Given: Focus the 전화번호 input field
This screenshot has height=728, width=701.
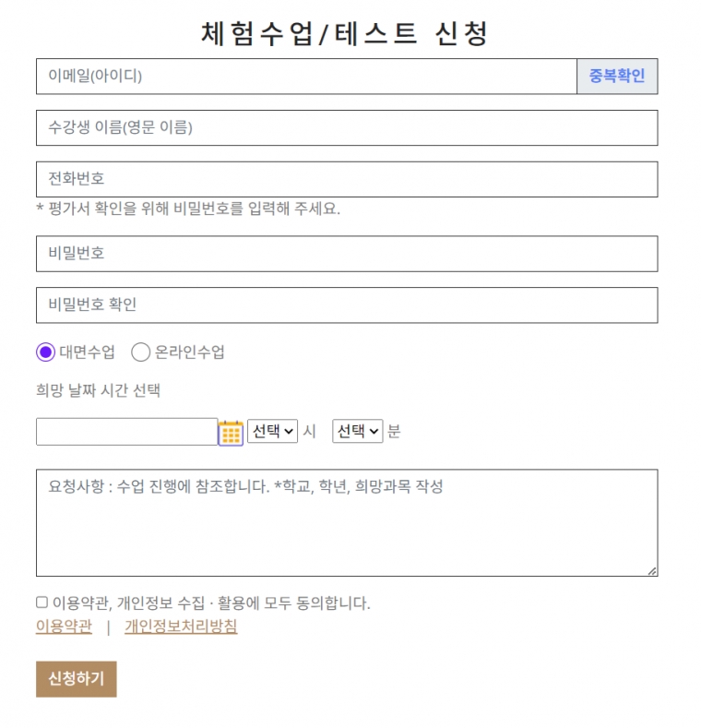Looking at the screenshot, I should click(x=347, y=179).
